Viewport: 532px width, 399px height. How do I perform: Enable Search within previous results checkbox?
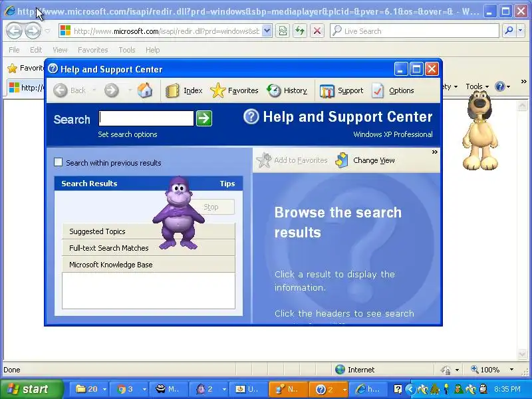coord(59,162)
